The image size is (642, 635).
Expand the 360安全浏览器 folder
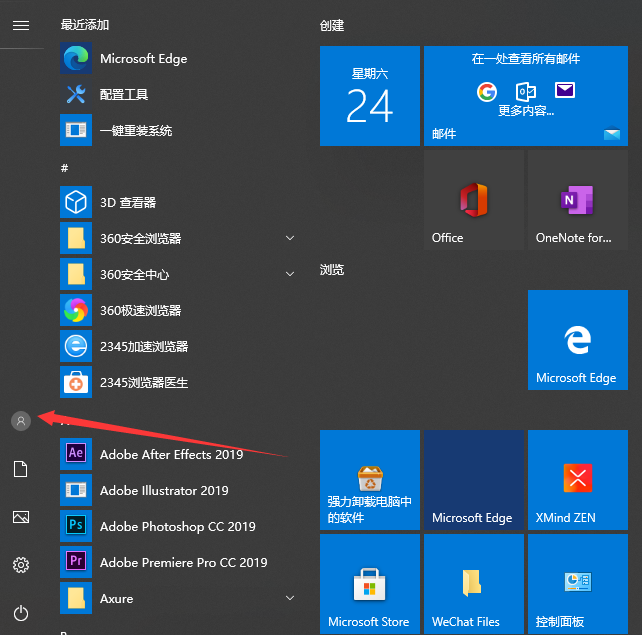pyautogui.click(x=290, y=238)
